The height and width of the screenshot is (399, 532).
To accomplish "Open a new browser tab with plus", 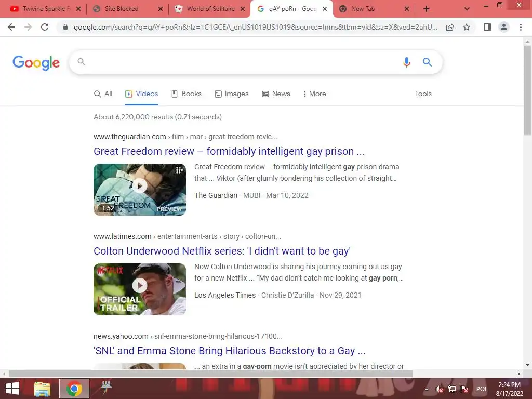I will pyautogui.click(x=427, y=9).
